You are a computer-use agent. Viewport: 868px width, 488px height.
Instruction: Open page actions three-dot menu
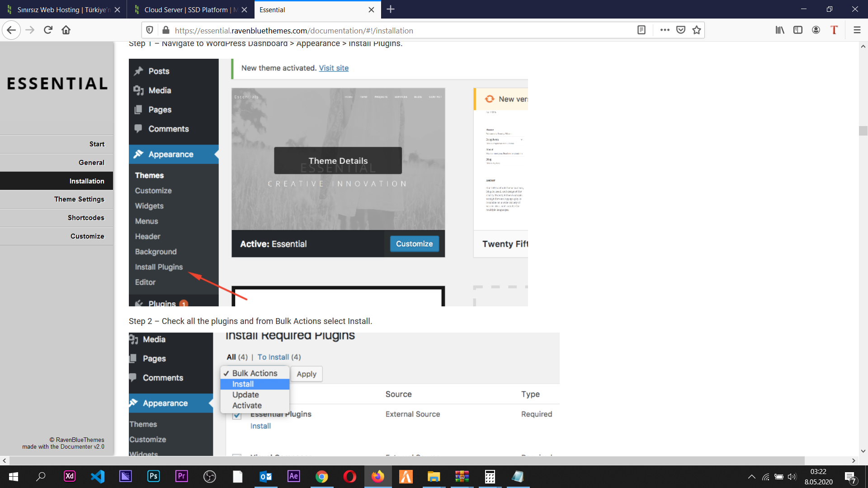coord(665,30)
